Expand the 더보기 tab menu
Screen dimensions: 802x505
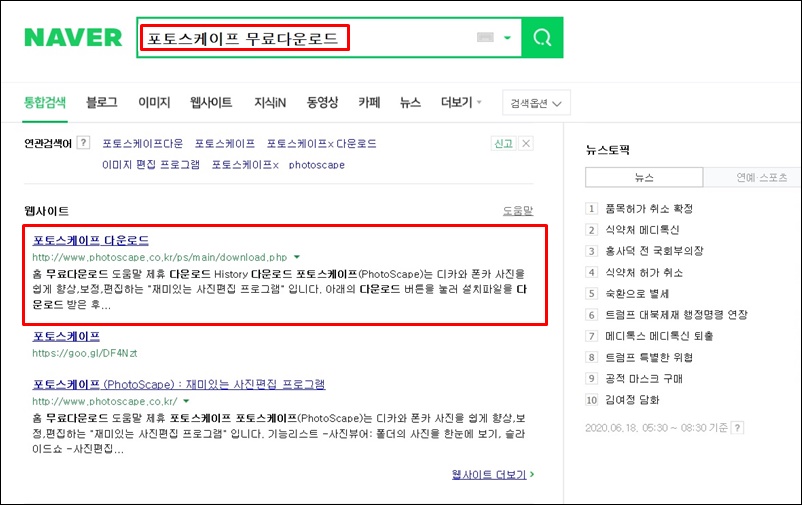tap(461, 102)
